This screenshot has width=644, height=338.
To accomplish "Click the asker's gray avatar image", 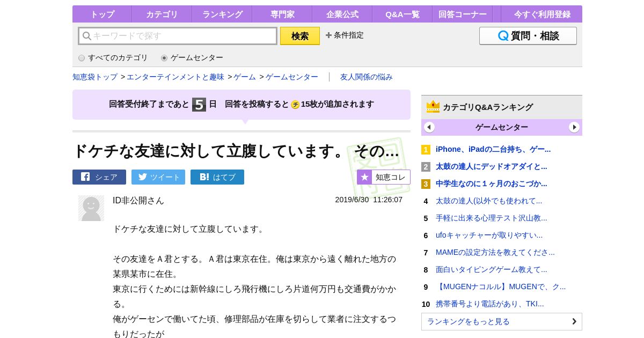I will click(91, 208).
